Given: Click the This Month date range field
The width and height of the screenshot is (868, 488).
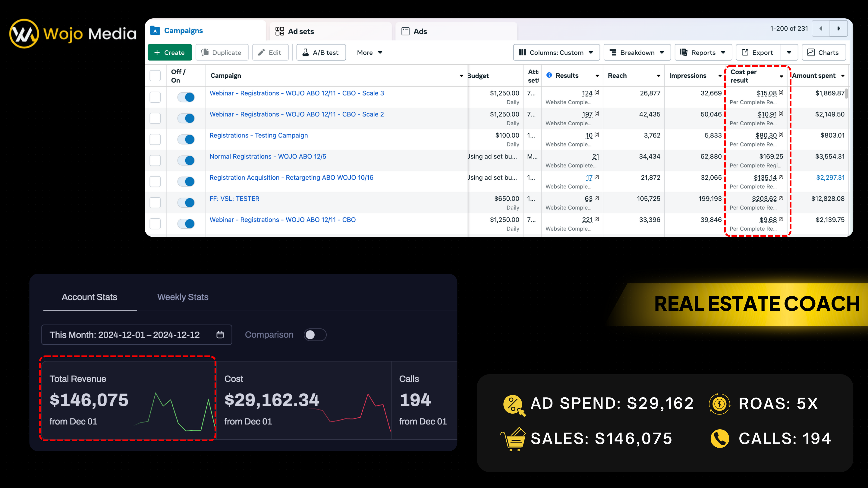Looking at the screenshot, I should click(x=125, y=335).
